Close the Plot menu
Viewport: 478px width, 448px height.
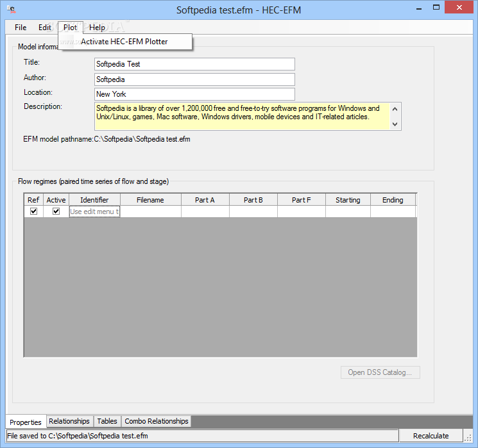coord(71,28)
